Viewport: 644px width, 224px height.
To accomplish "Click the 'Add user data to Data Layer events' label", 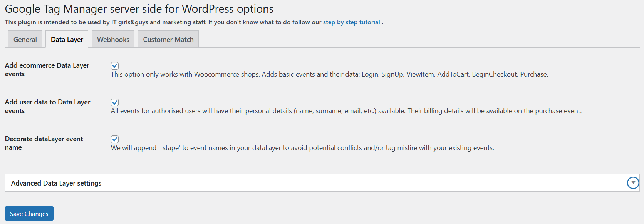I will click(x=48, y=106).
